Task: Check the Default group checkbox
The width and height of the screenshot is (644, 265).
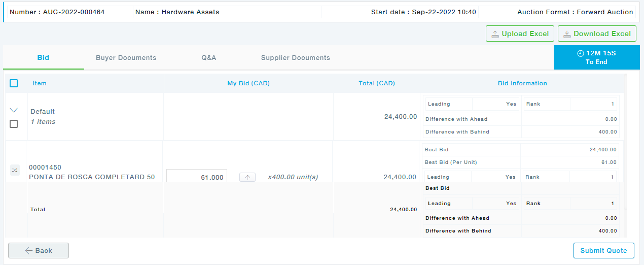Action: coord(14,124)
